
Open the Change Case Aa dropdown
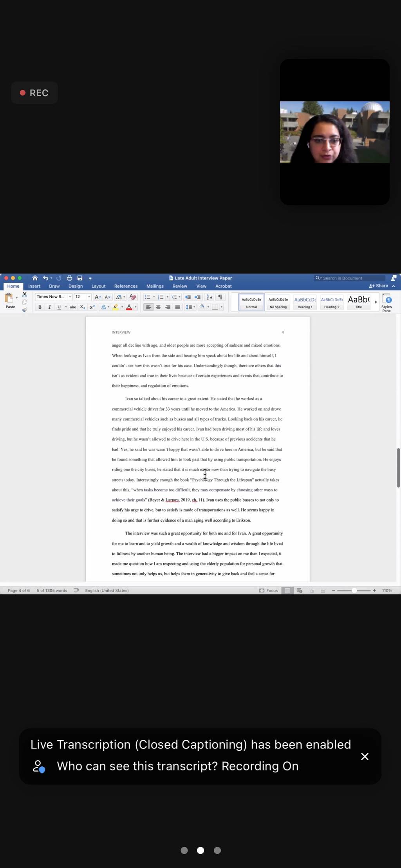point(120,297)
